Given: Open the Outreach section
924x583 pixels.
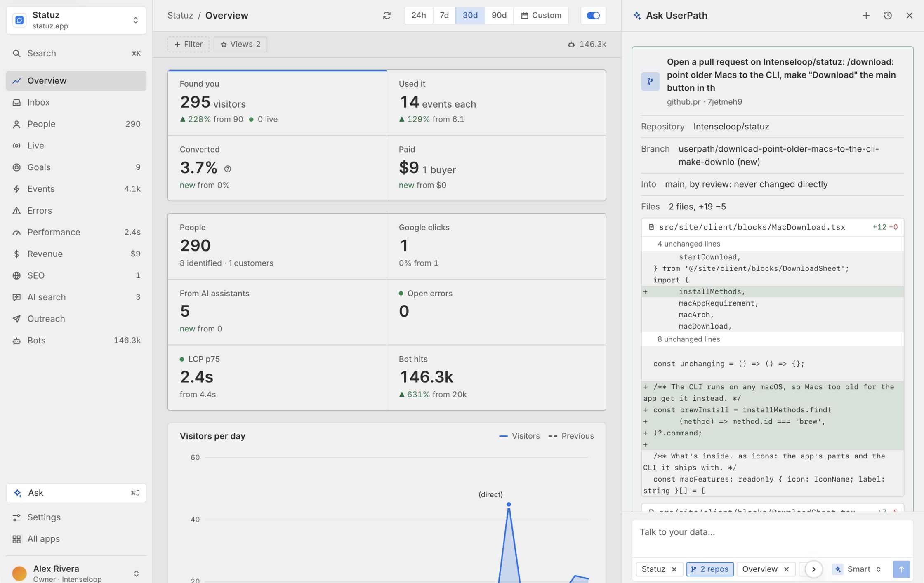Looking at the screenshot, I should [x=76, y=319].
